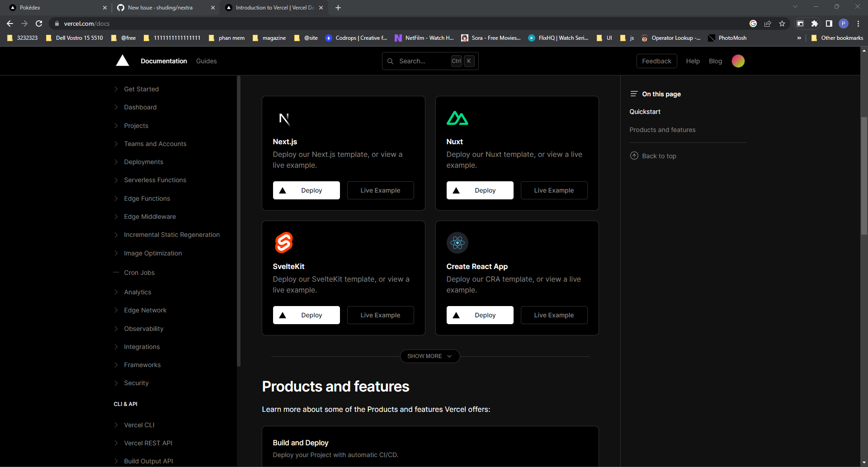
Task: Click the React icon on Create React App card
Action: click(458, 243)
